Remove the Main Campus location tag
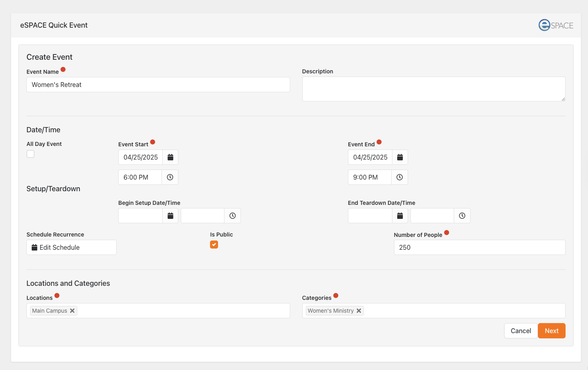 click(73, 311)
